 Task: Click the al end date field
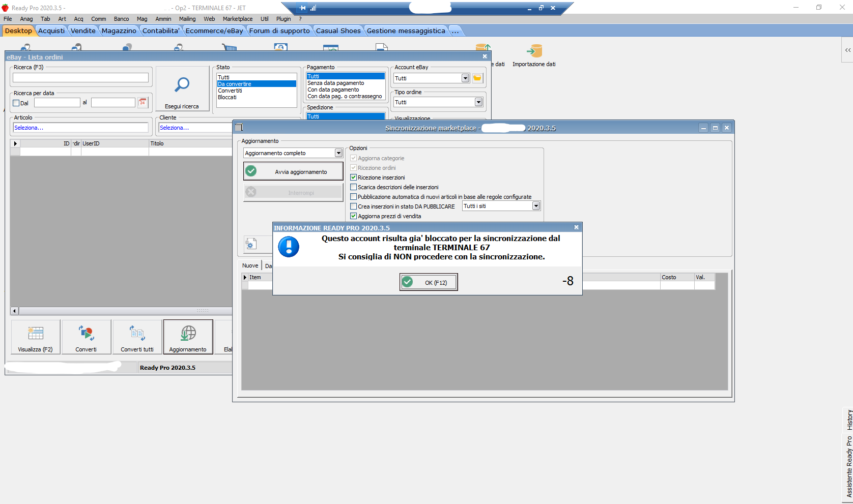point(113,103)
